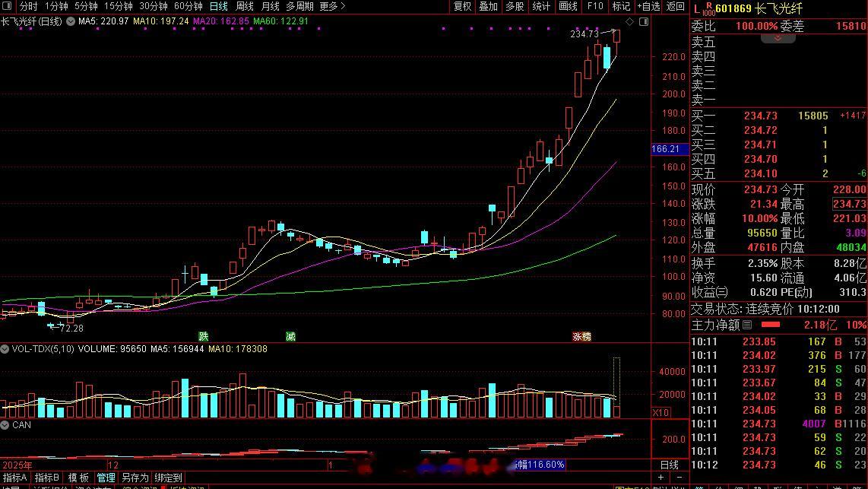Select 买一 price 234.73
868x489 pixels.
760,116
